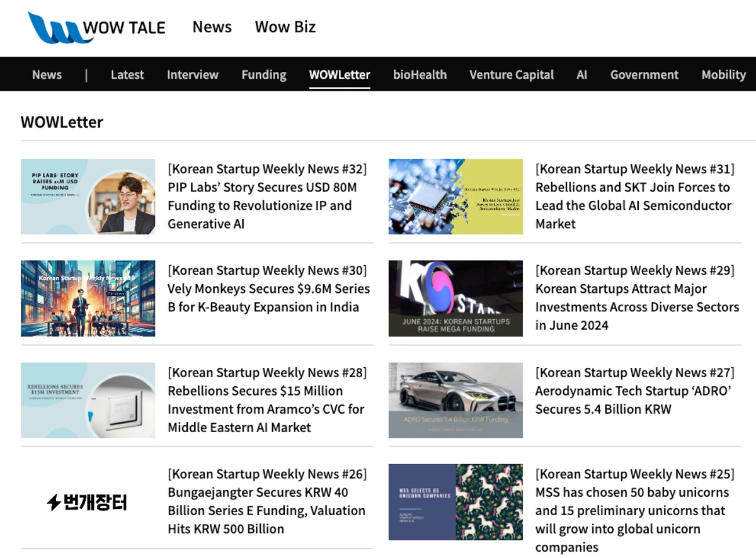Read Weekly News #32 PIP Labs article

(267, 196)
